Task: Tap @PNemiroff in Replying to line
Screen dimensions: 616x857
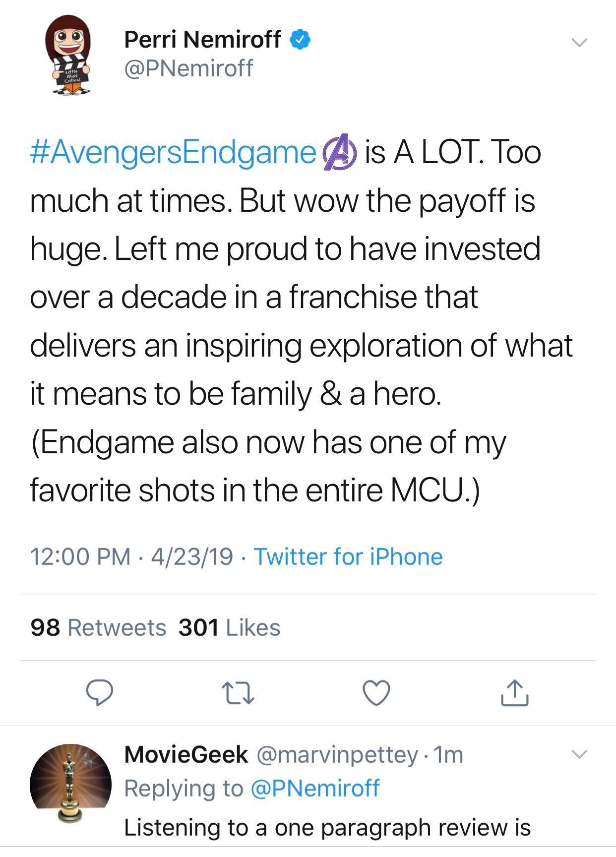Action: pyautogui.click(x=315, y=788)
